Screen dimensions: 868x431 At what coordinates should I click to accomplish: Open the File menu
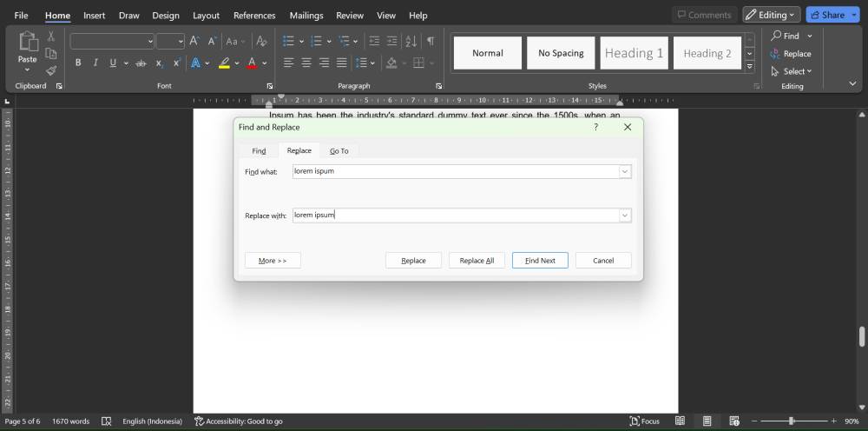(21, 16)
